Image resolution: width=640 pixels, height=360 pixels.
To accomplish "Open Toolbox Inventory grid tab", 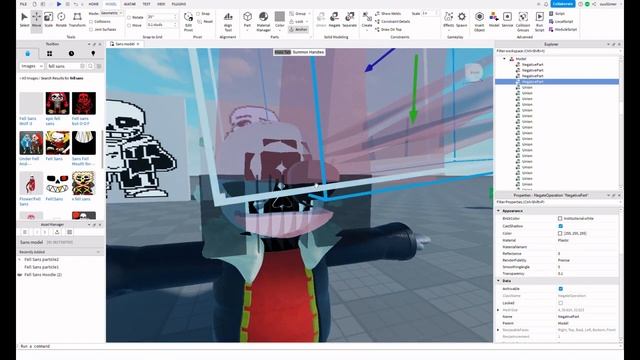I will point(49,53).
